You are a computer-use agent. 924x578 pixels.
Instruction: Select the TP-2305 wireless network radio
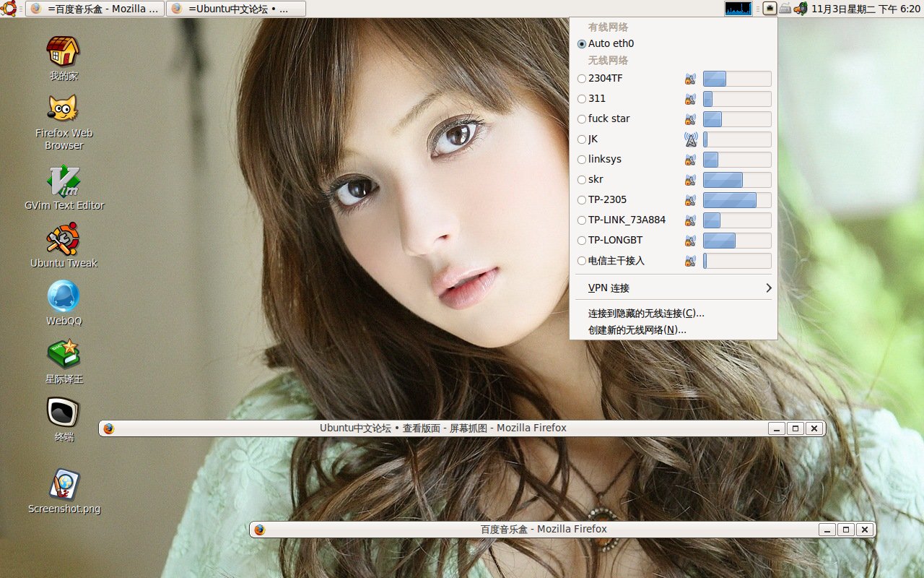[x=582, y=200]
